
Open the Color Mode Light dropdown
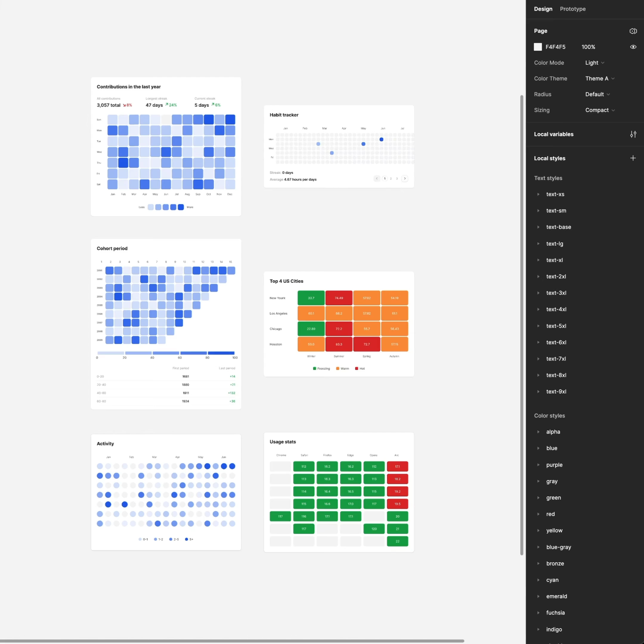tap(594, 63)
